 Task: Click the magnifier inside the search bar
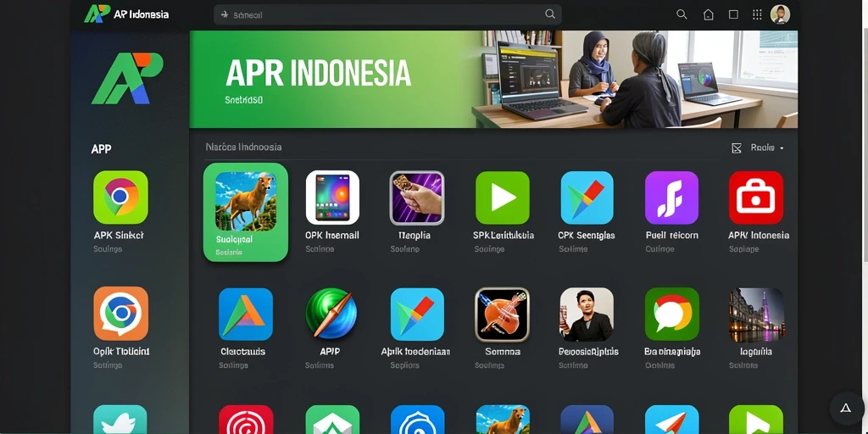point(549,14)
